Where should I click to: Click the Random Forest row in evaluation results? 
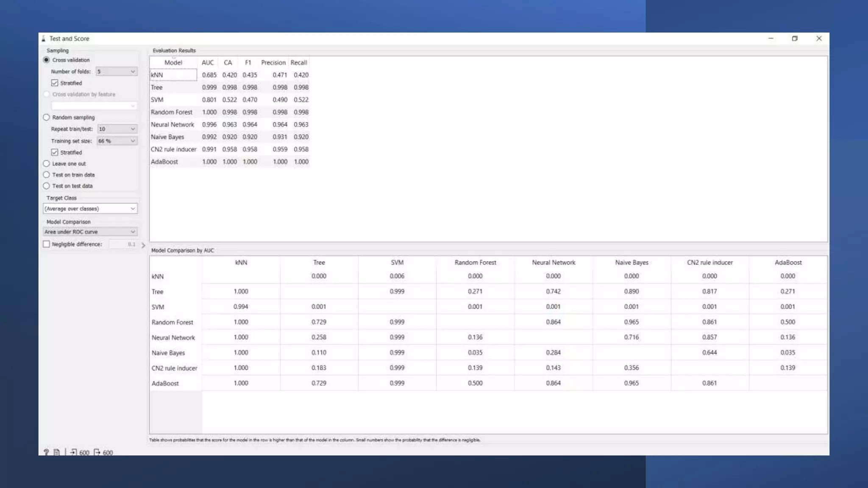(172, 112)
